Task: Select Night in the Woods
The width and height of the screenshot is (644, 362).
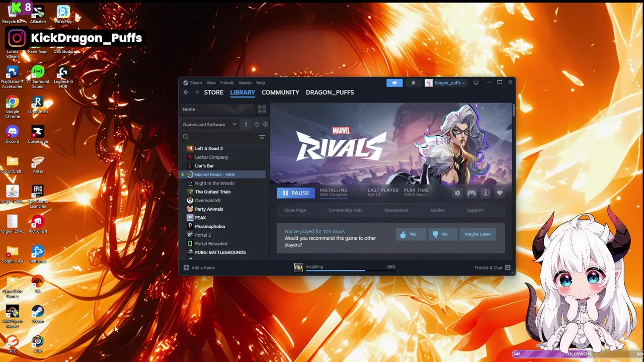Action: coord(223,183)
